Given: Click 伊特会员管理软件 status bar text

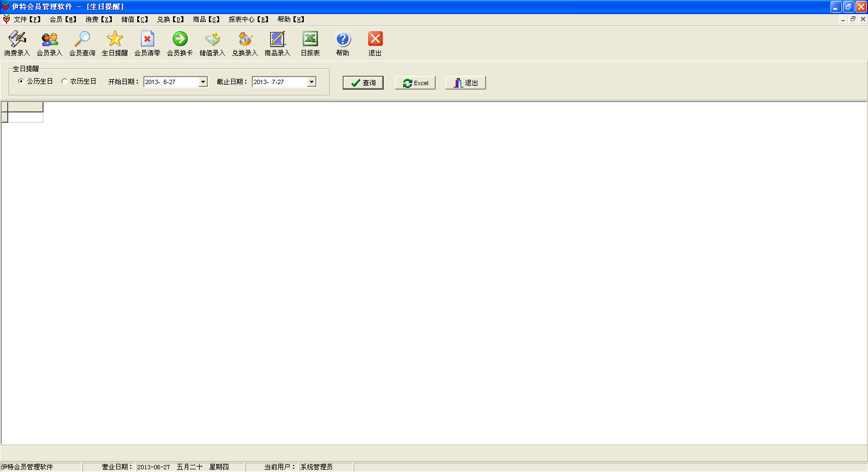Looking at the screenshot, I should pyautogui.click(x=27, y=467).
